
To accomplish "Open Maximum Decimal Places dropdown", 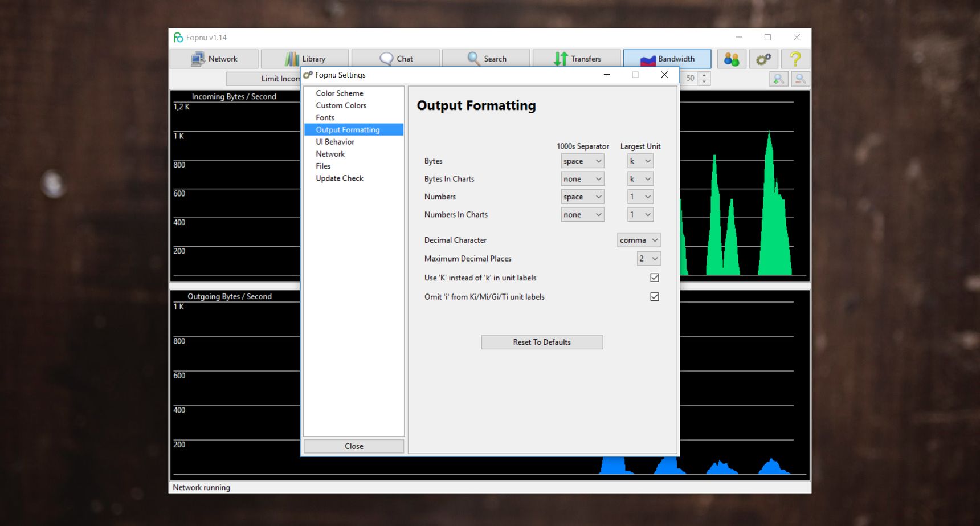I will [x=648, y=259].
